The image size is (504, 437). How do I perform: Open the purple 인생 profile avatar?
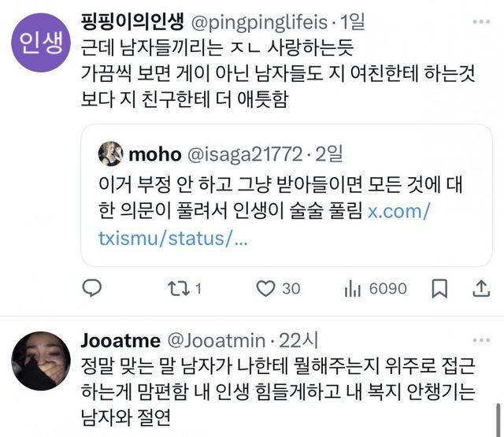(38, 40)
